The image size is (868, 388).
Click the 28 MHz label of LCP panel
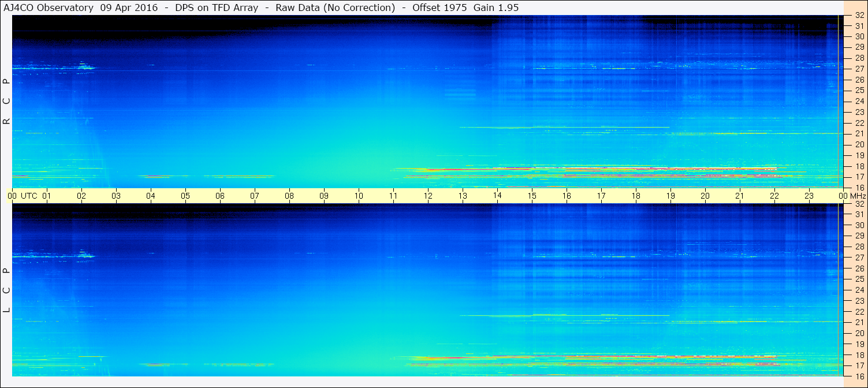(x=859, y=247)
